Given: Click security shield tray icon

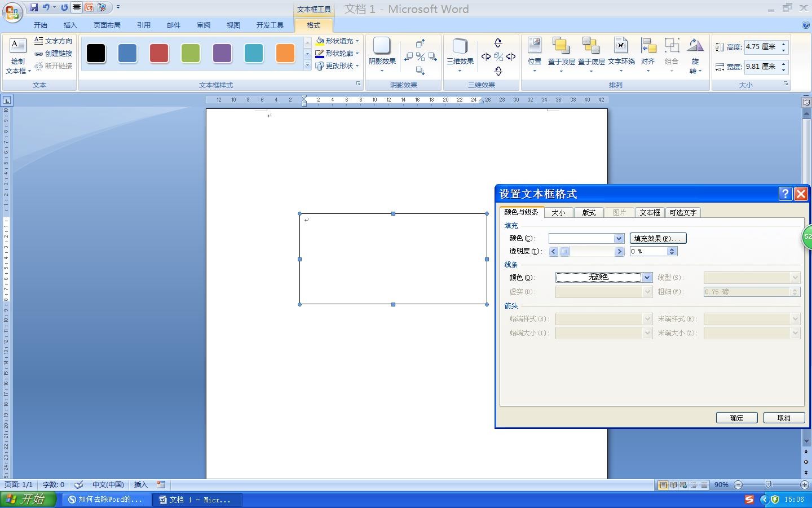Looking at the screenshot, I should coord(775,500).
